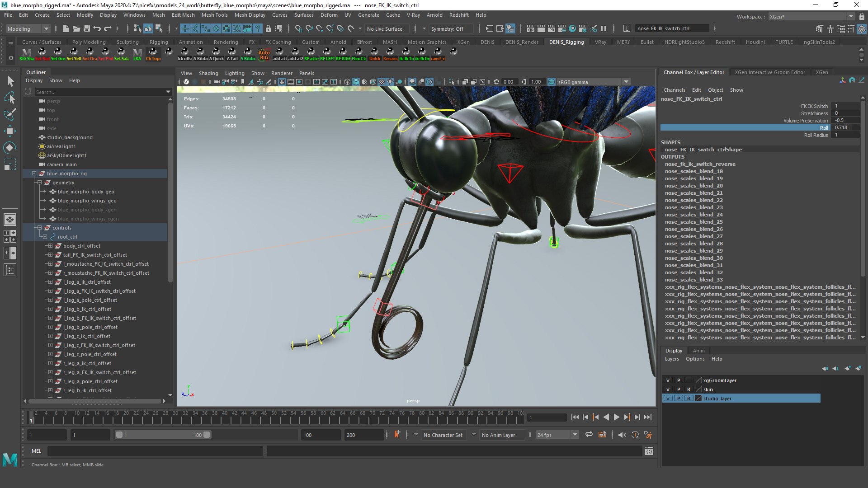This screenshot has height=488, width=868.
Task: Open the Deform menu
Action: click(x=329, y=15)
